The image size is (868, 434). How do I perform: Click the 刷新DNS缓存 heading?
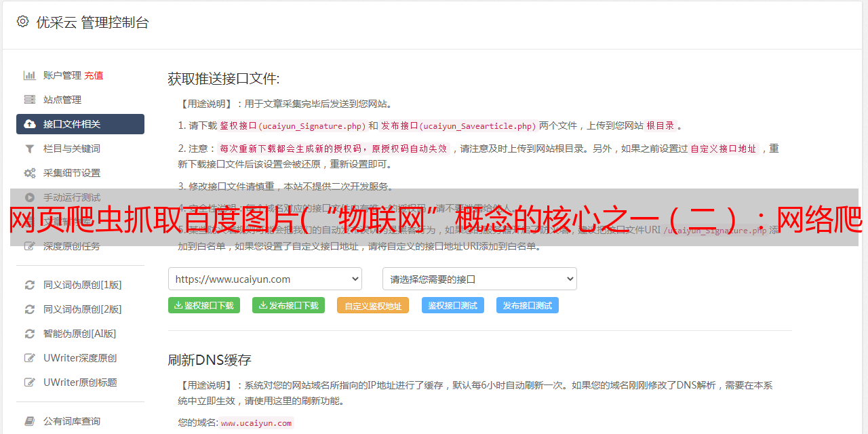point(210,360)
